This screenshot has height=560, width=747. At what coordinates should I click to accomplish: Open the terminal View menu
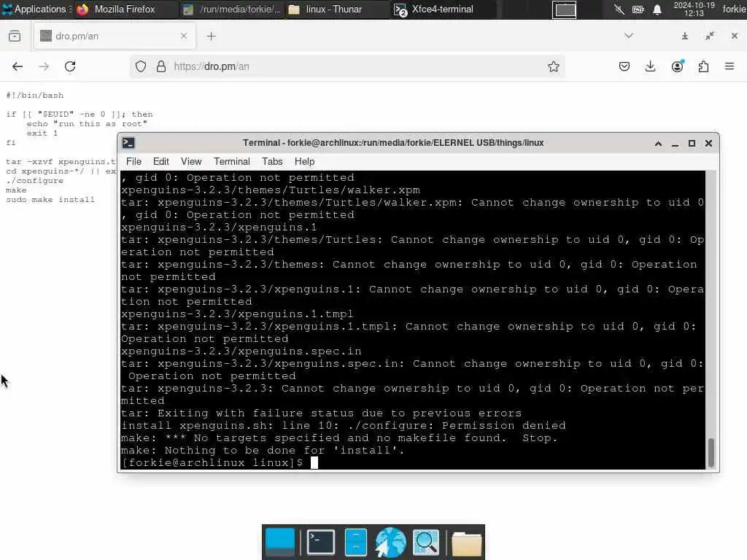pyautogui.click(x=191, y=161)
